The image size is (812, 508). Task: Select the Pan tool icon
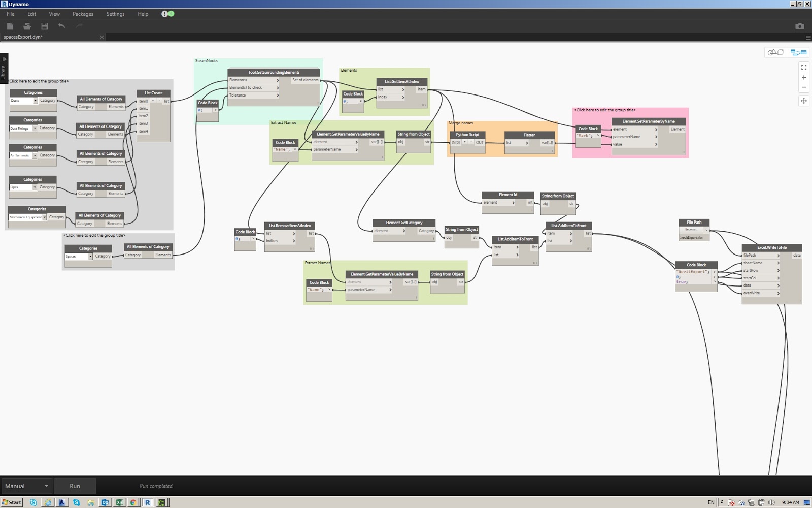804,101
